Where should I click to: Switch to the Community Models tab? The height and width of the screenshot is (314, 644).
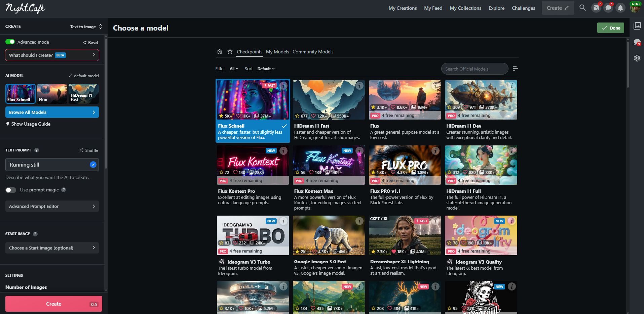click(313, 52)
